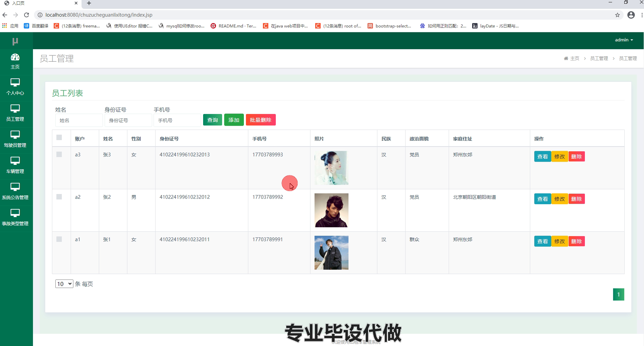View employee 张2 with 查看
Screen dimensions: 644x346
tap(542, 199)
